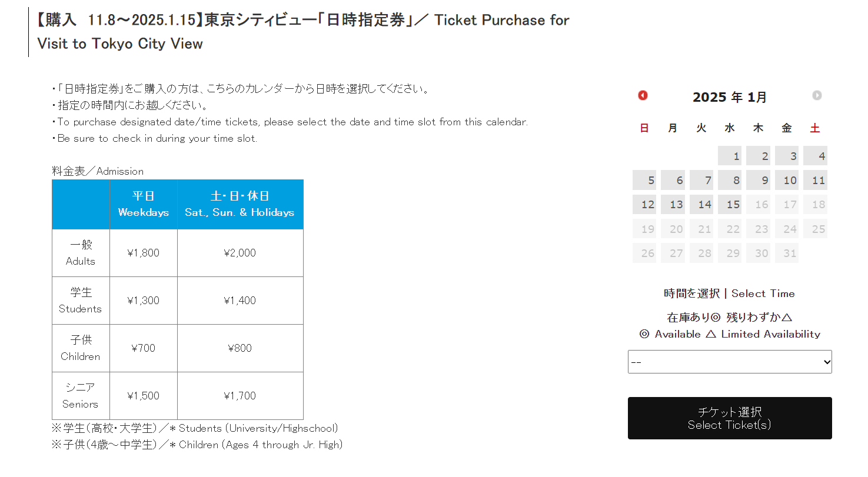The width and height of the screenshot is (868, 477).
Task: Choose January 8 in the calendar
Action: (730, 180)
